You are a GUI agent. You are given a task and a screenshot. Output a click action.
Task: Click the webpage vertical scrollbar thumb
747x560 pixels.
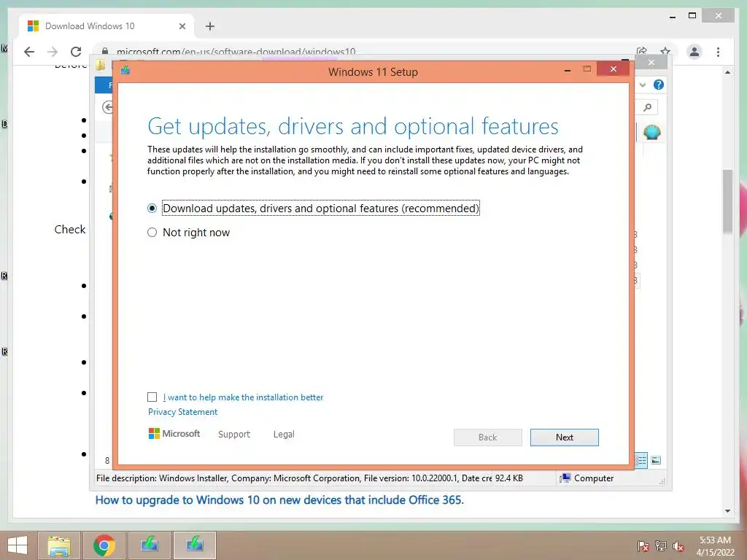click(727, 201)
